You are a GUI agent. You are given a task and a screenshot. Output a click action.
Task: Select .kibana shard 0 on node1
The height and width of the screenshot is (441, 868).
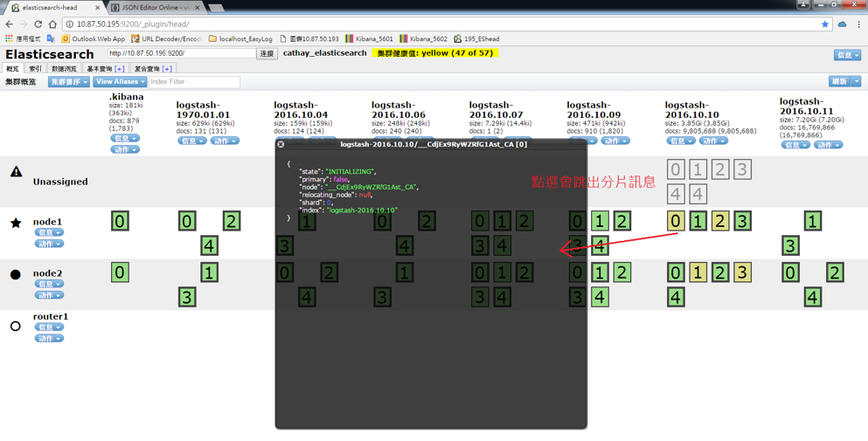pos(120,221)
